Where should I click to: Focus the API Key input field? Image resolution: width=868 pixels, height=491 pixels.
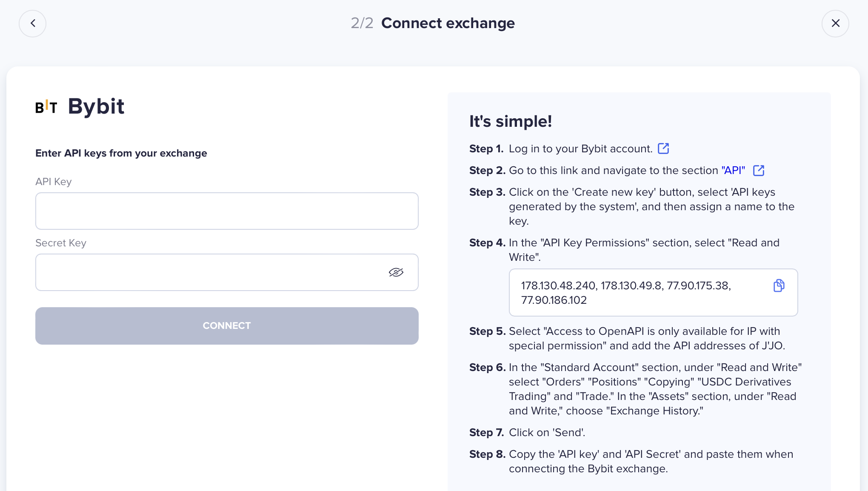[x=227, y=211]
